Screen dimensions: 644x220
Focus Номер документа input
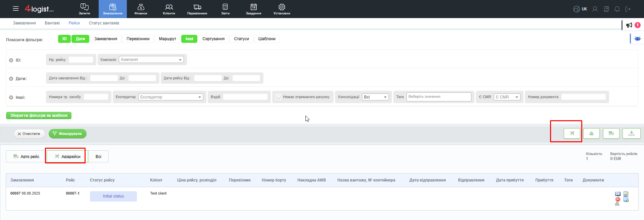(x=584, y=97)
